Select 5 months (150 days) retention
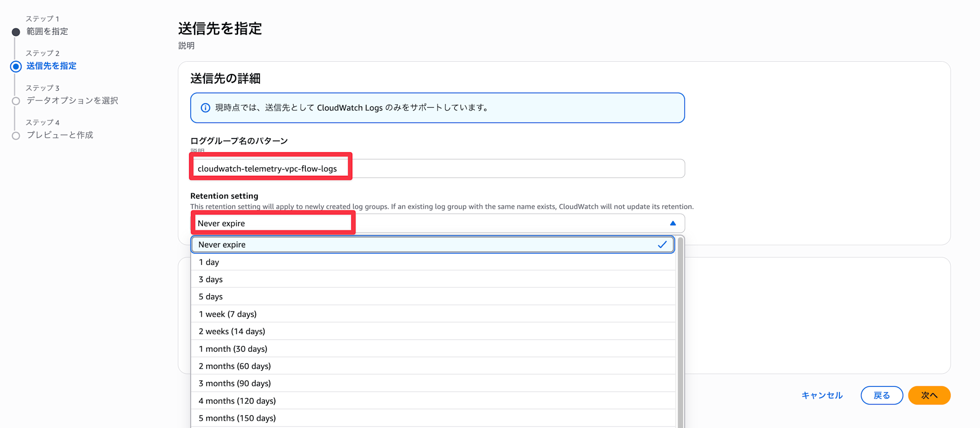 click(x=433, y=418)
